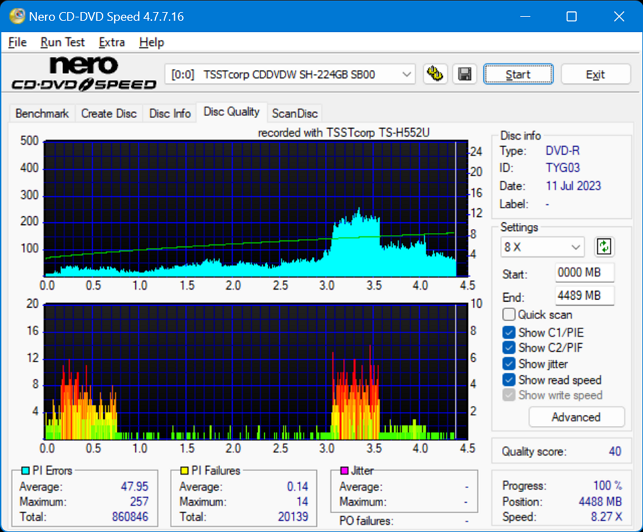Click the Speed value 8.27 X
Viewport: 643px width, 532px height.
pyautogui.click(x=607, y=517)
